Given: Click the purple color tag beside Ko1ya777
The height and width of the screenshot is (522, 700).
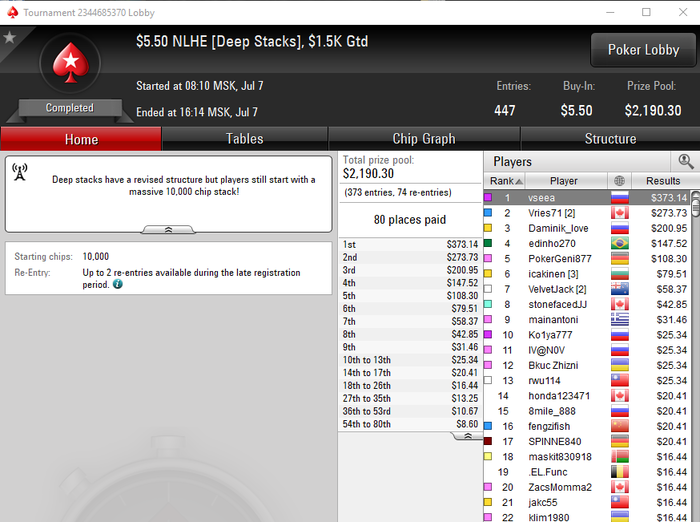Looking at the screenshot, I should pos(488,334).
